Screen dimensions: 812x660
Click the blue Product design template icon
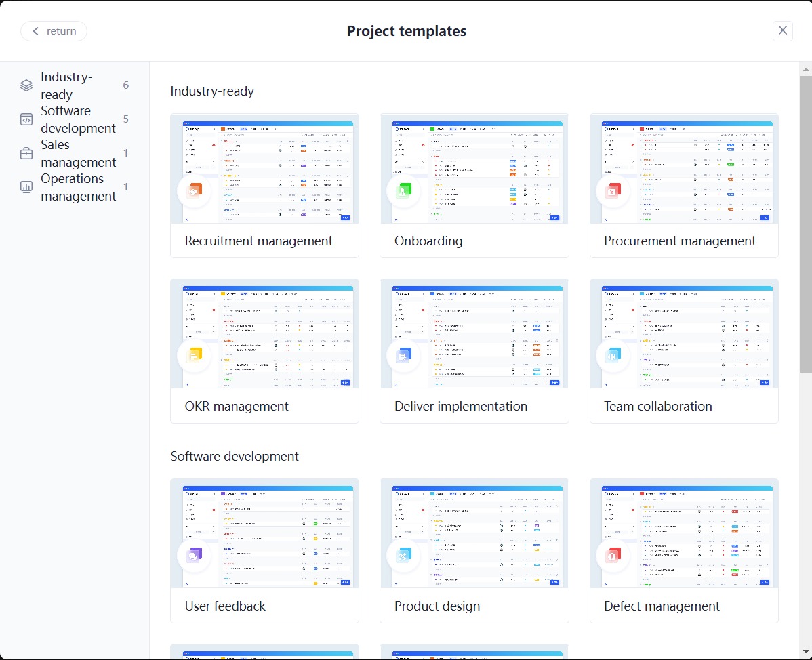coord(403,556)
